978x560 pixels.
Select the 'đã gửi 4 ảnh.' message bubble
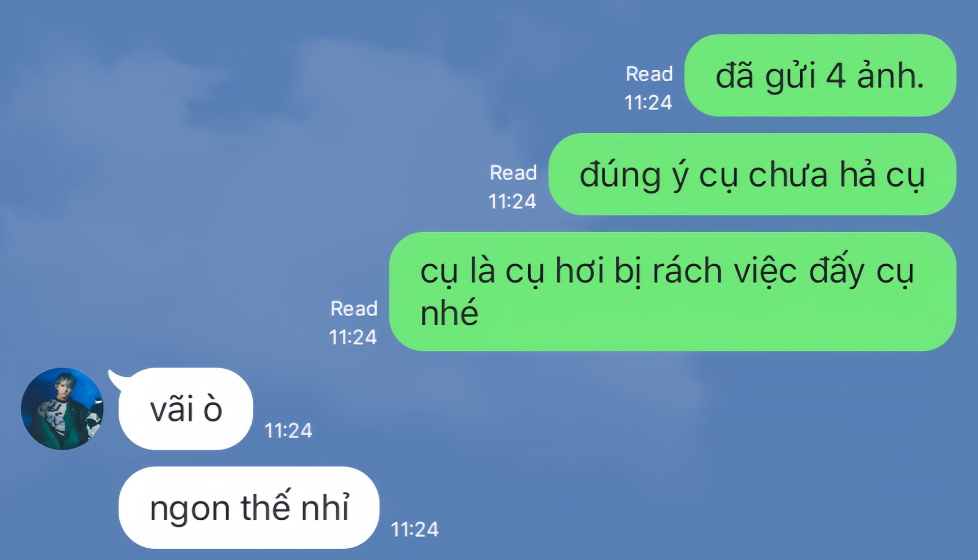820,75
